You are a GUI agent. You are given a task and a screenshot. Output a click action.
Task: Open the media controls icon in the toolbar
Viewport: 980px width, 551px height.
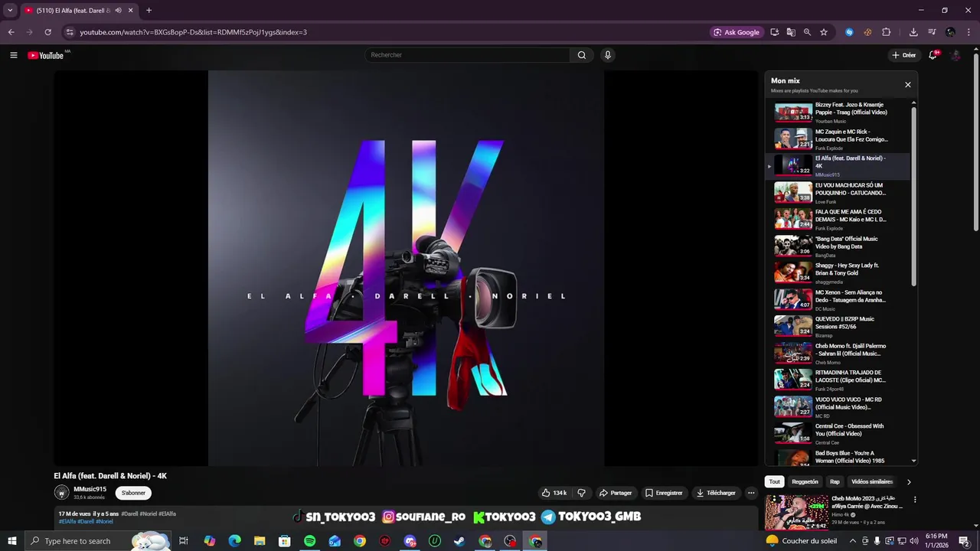pos(932,32)
